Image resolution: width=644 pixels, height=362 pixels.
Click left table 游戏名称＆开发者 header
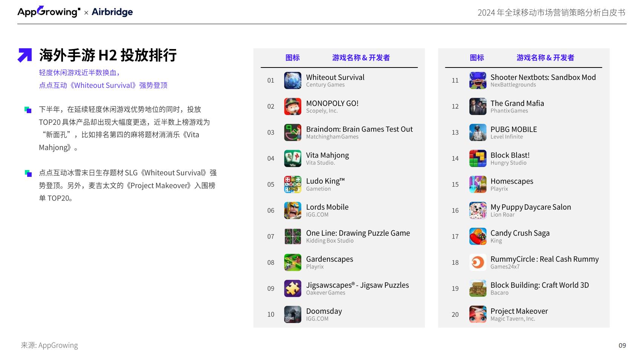point(361,58)
